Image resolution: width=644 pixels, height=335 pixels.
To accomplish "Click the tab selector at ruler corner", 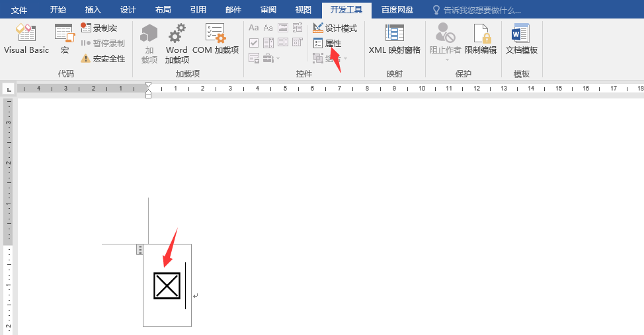I will click(x=8, y=89).
